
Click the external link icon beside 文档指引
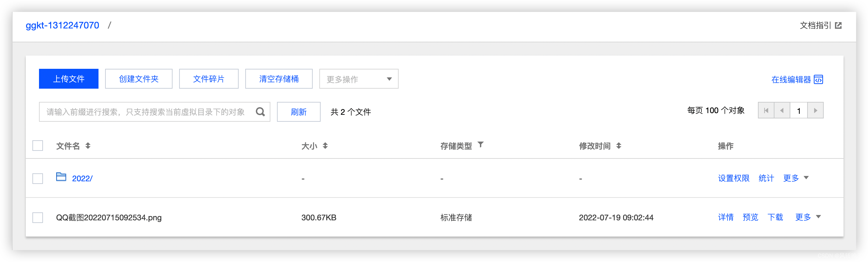[x=838, y=25]
